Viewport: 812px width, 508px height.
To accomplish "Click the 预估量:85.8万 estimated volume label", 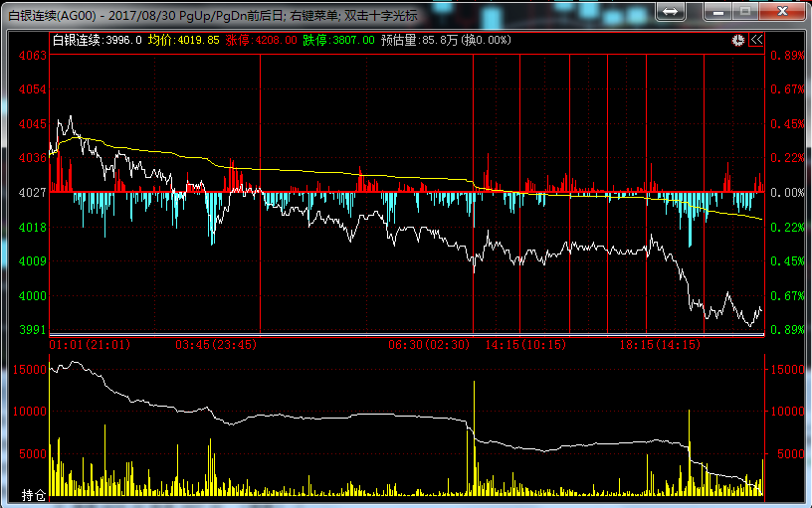I will (x=420, y=41).
